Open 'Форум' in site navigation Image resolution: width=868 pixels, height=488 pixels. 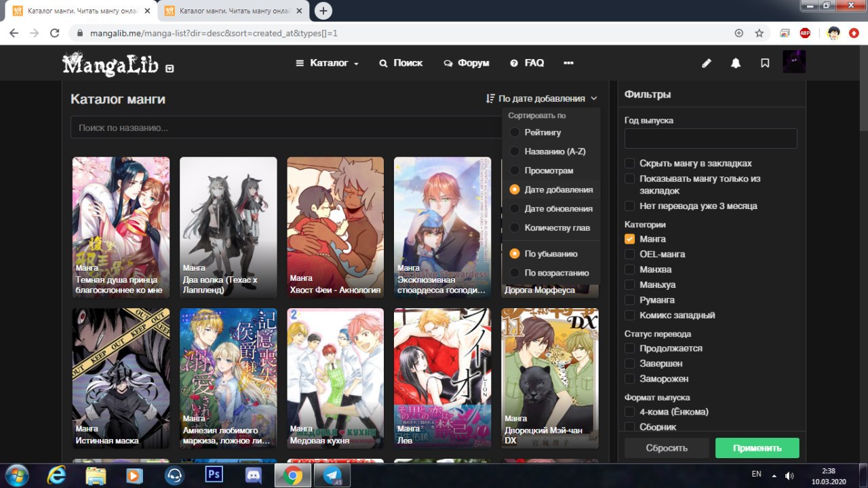(x=466, y=63)
